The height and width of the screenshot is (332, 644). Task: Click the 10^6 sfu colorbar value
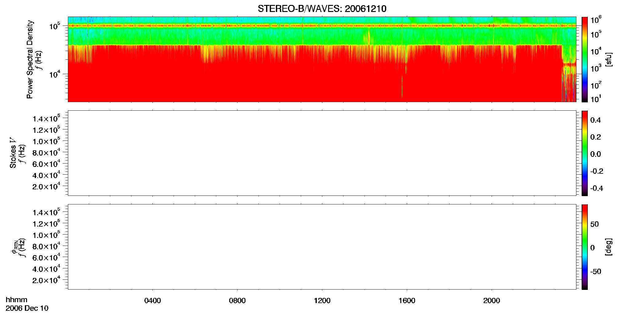[596, 20]
